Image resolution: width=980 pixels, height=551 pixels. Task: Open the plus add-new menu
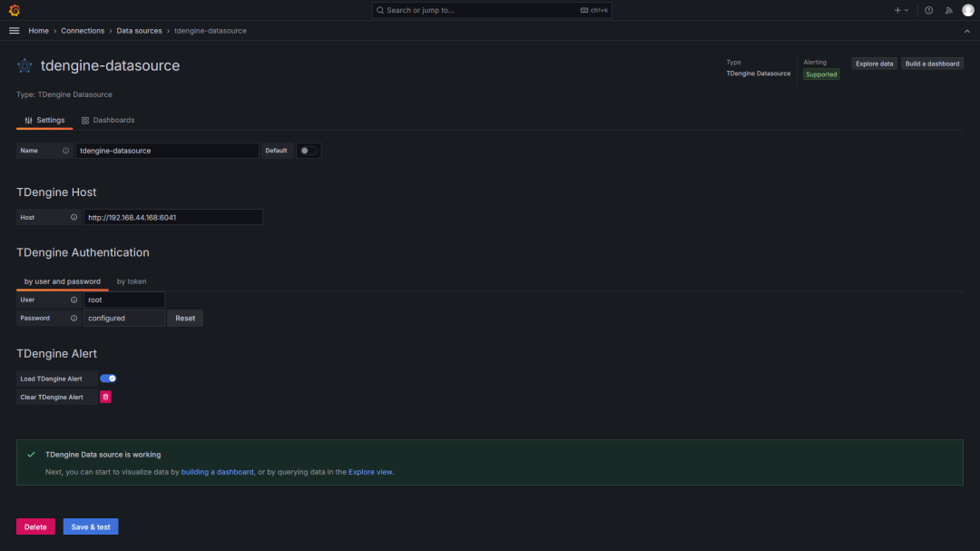901,10
